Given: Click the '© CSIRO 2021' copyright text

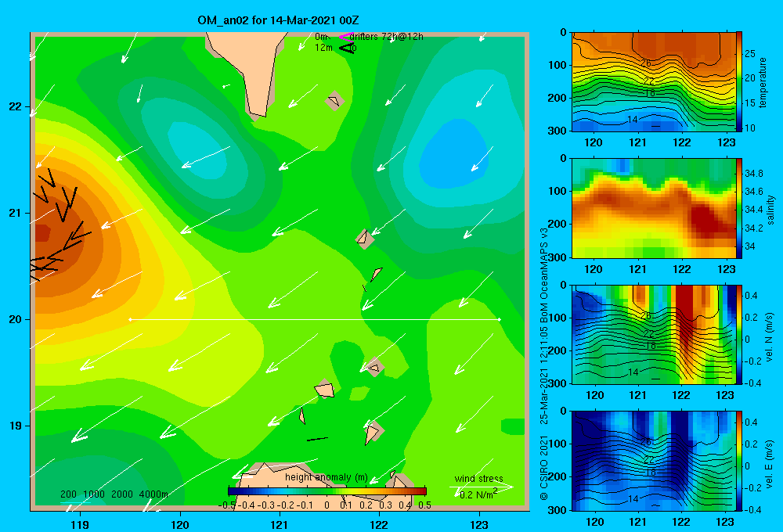Looking at the screenshot, I should pos(544,469).
